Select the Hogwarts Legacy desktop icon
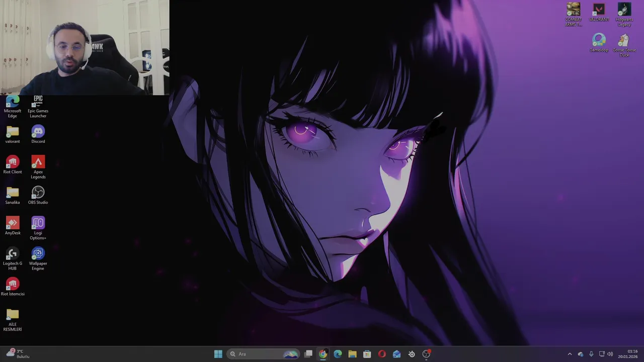 coord(624,15)
